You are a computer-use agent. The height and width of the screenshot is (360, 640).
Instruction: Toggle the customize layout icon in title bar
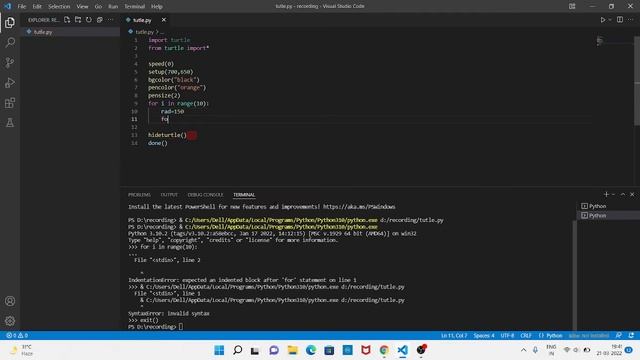(x=572, y=7)
